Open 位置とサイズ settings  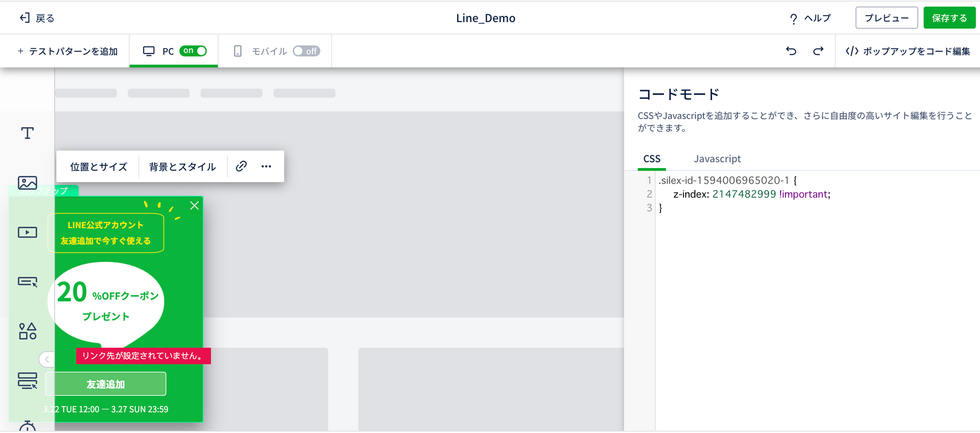pyautogui.click(x=98, y=167)
